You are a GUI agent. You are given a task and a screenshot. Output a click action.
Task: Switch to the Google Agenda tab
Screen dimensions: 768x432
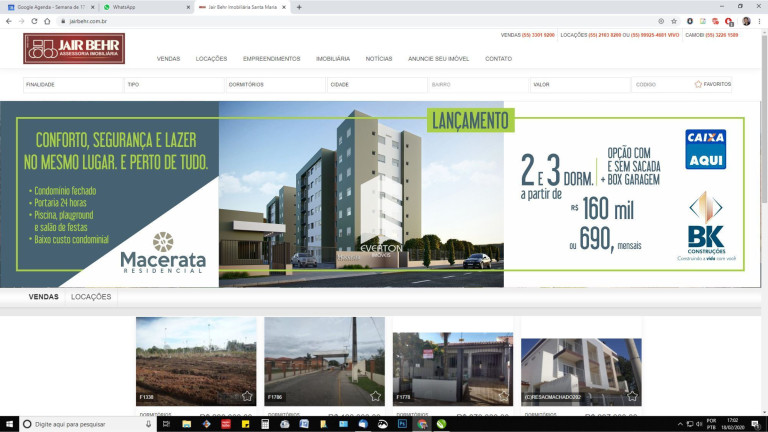tap(49, 7)
